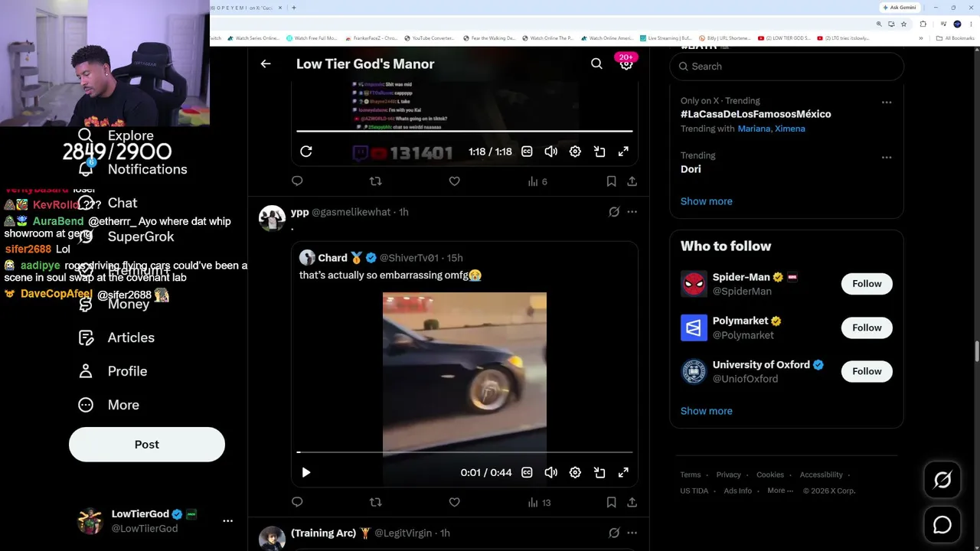The height and width of the screenshot is (551, 980).
Task: Open options for LaCasaDeLosFamososMéxico trend
Action: tap(887, 102)
